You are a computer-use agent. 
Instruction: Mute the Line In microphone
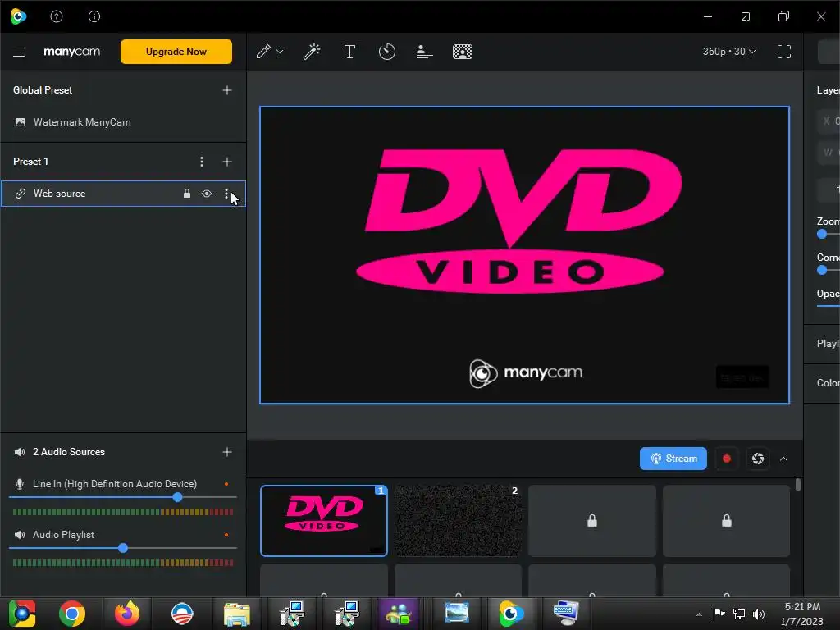(20, 484)
